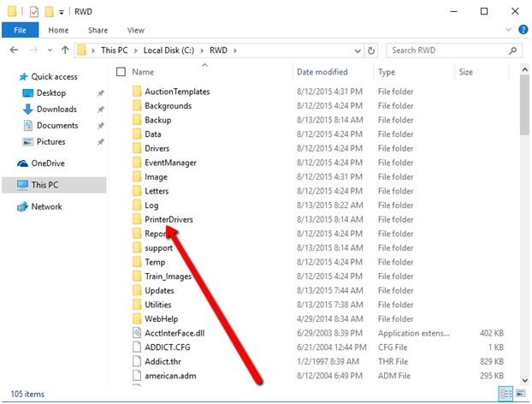
Task: Select the Letters folder name
Action: tap(157, 191)
